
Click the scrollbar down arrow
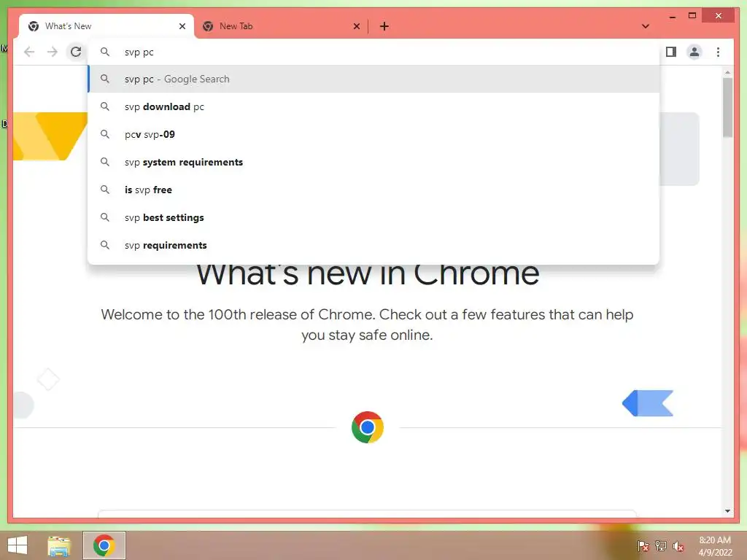pos(727,511)
